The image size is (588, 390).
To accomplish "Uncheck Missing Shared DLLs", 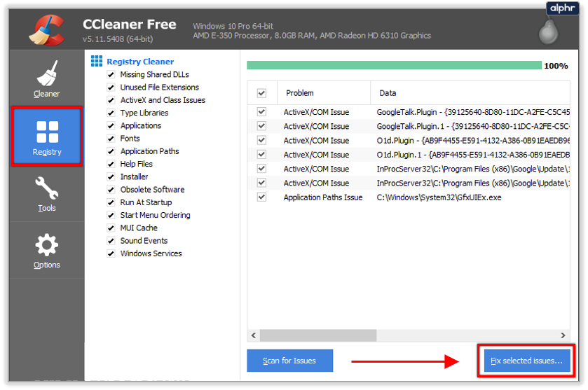I will click(111, 74).
